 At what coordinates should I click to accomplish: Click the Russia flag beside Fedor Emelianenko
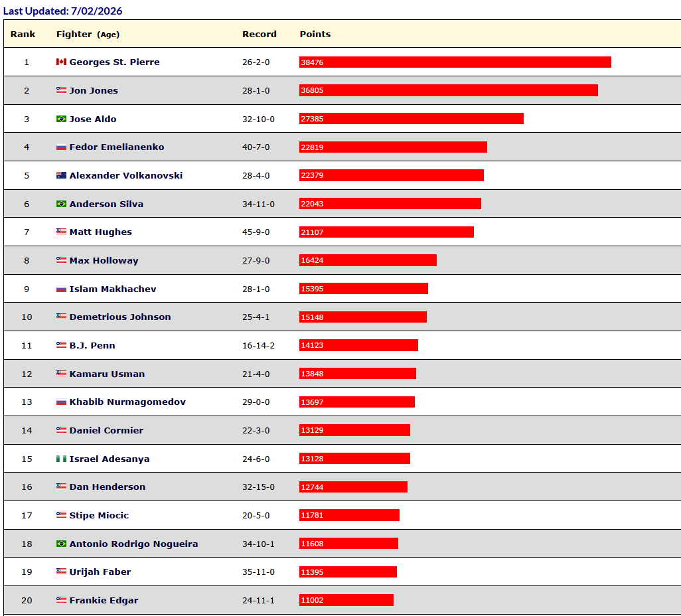61,147
